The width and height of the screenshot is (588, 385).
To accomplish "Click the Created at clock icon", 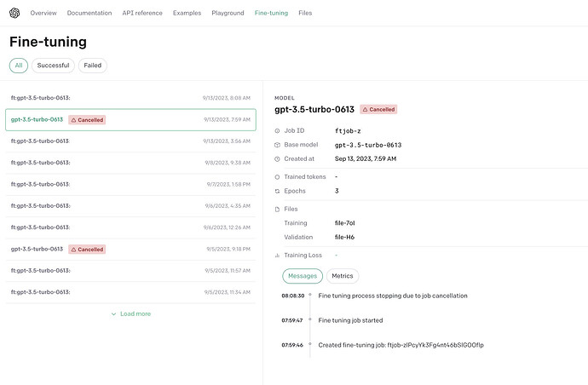I will 277,159.
